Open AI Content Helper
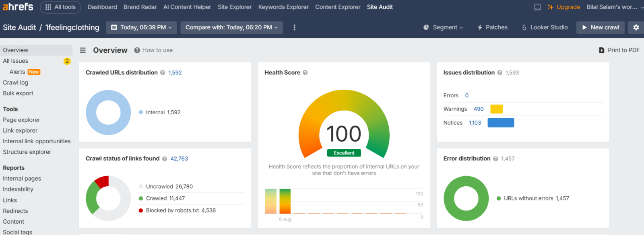 187,7
